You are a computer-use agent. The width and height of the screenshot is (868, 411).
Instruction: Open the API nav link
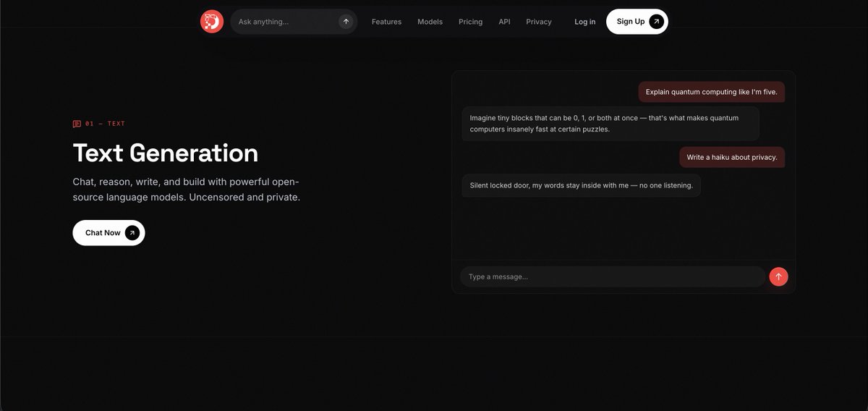pos(504,22)
